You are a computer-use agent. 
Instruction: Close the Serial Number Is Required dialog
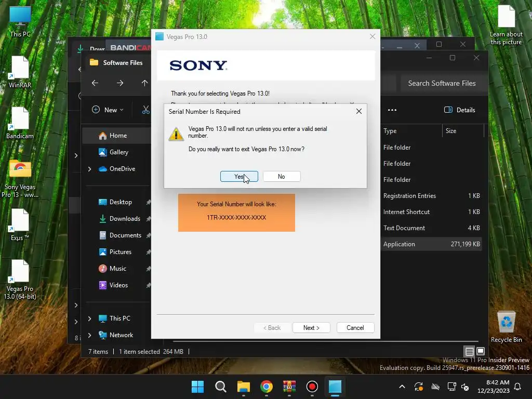[358, 111]
